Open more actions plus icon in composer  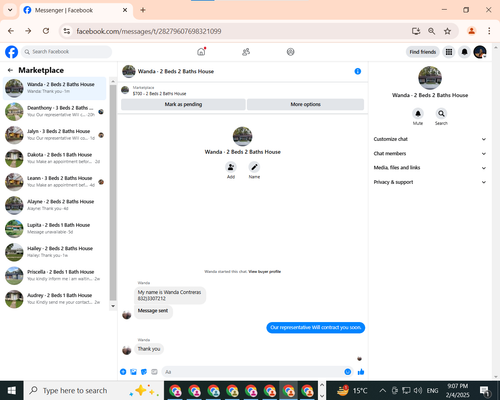pyautogui.click(x=123, y=372)
